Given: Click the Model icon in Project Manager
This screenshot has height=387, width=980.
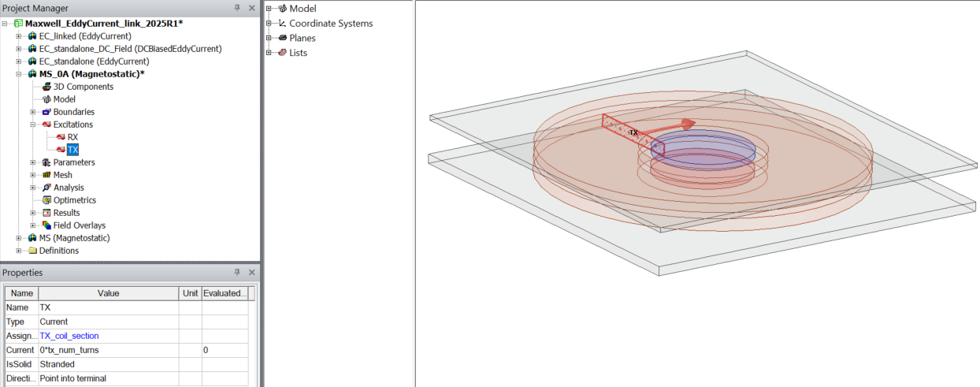Looking at the screenshot, I should tap(46, 99).
